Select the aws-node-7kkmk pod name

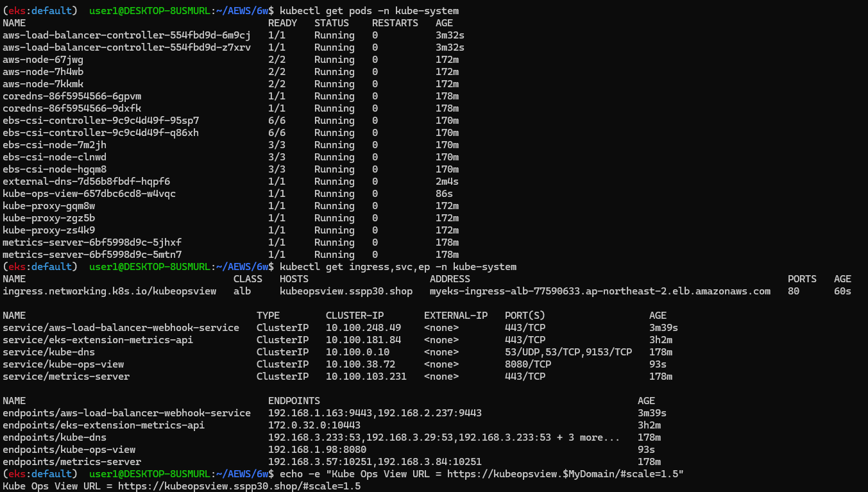pyautogui.click(x=43, y=84)
